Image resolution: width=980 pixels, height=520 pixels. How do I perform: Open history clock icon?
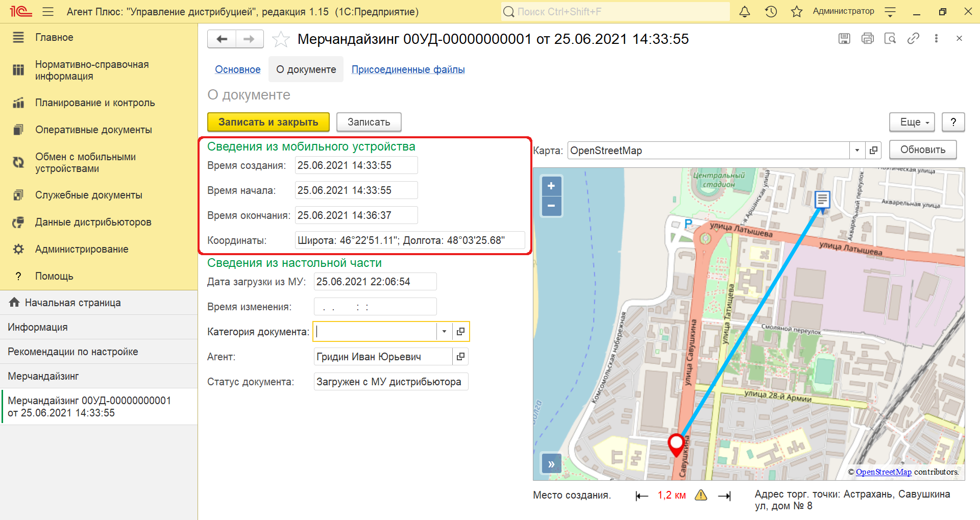tap(771, 11)
